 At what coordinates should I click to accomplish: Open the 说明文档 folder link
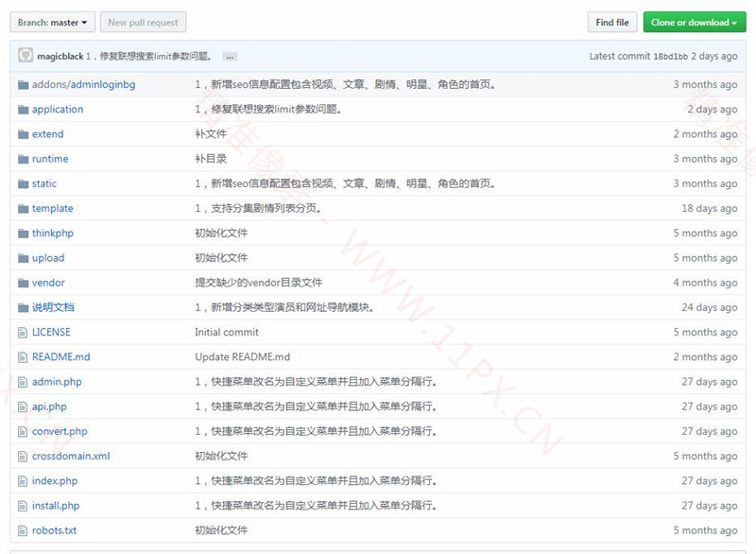[x=53, y=307]
